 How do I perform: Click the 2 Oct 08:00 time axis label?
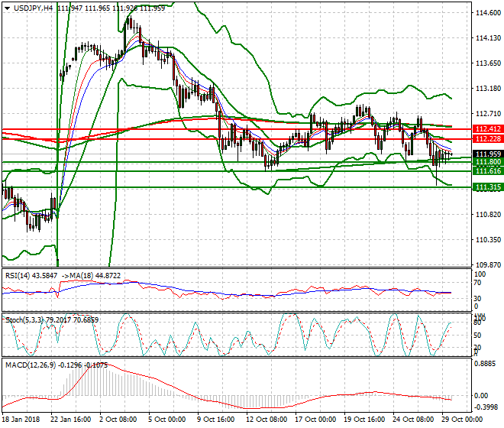118,420
